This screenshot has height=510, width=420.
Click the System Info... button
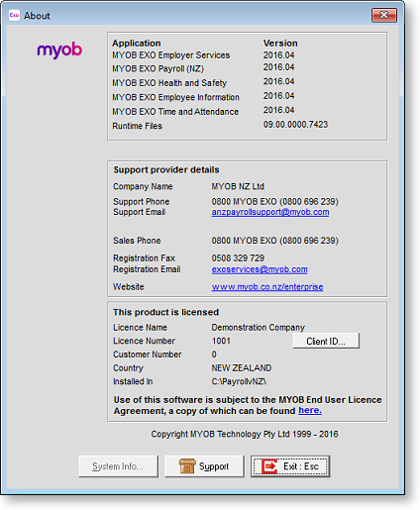[118, 466]
